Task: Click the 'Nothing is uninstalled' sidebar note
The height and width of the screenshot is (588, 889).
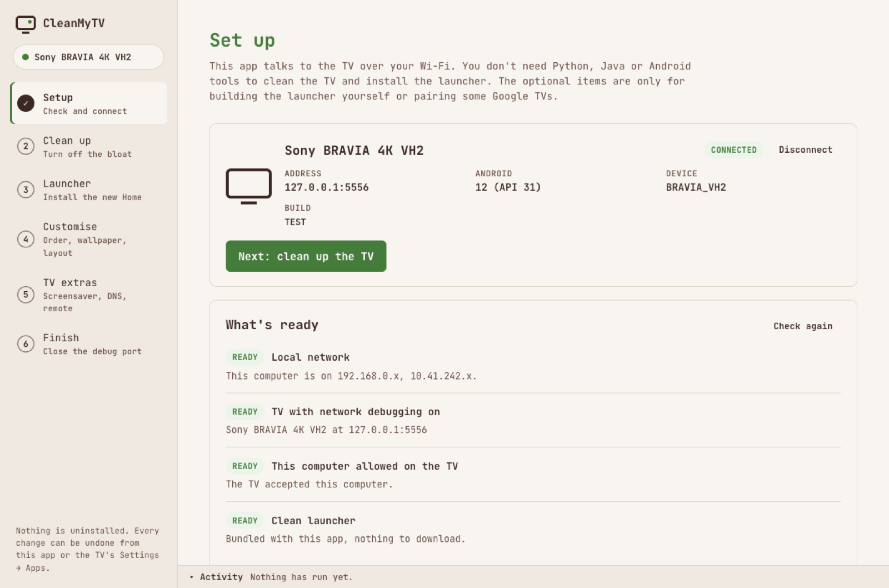Action: (x=88, y=549)
